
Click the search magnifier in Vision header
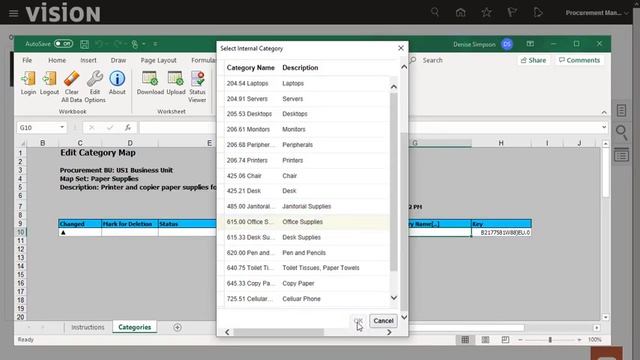coord(435,12)
